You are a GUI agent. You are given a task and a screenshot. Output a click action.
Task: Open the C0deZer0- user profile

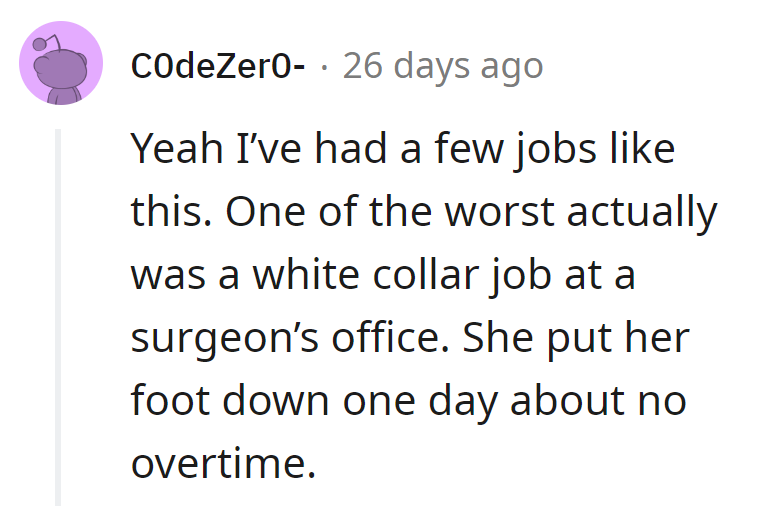coord(218,67)
